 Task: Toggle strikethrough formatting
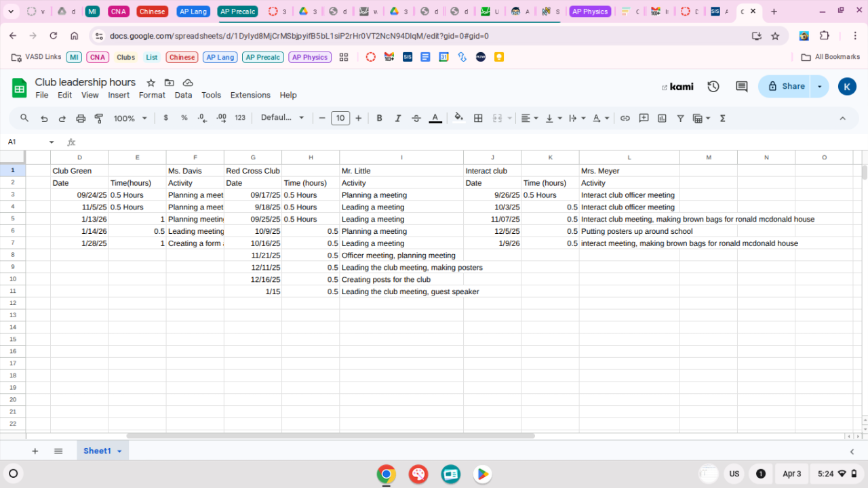(x=416, y=118)
